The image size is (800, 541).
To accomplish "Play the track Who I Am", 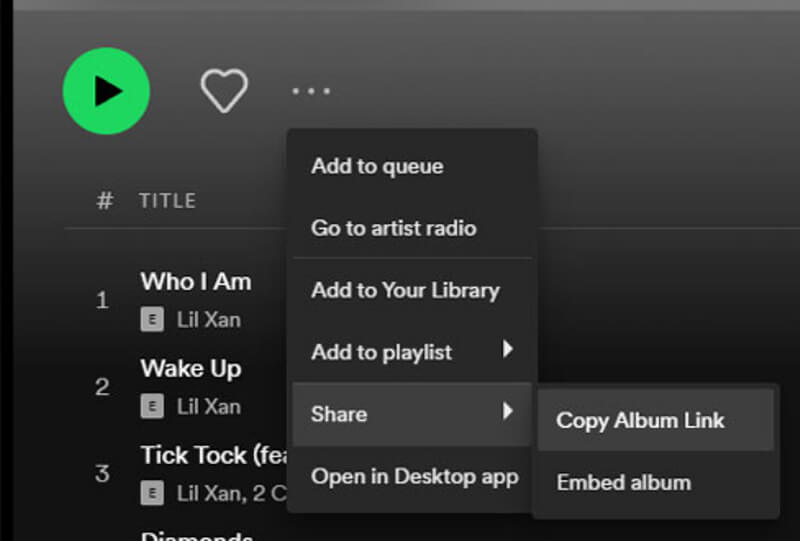I will [195, 282].
